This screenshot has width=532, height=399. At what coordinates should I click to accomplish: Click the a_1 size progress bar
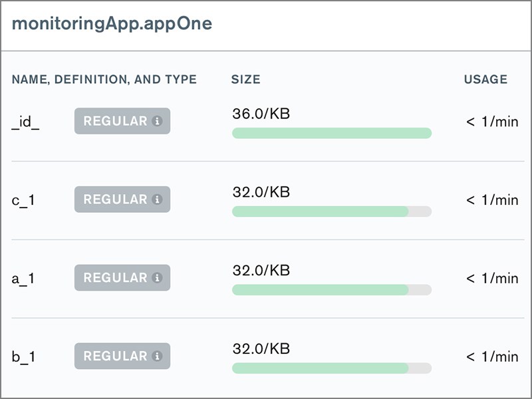point(331,290)
